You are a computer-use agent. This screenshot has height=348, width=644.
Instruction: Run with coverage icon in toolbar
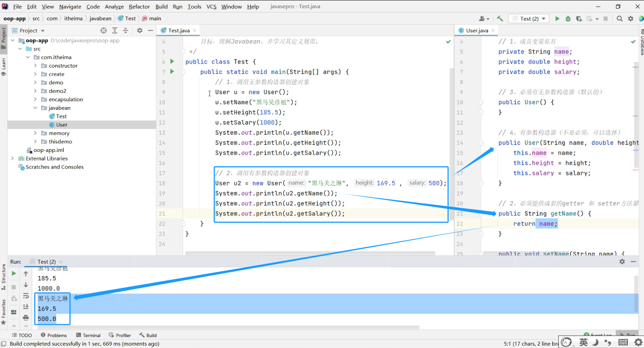[579, 18]
